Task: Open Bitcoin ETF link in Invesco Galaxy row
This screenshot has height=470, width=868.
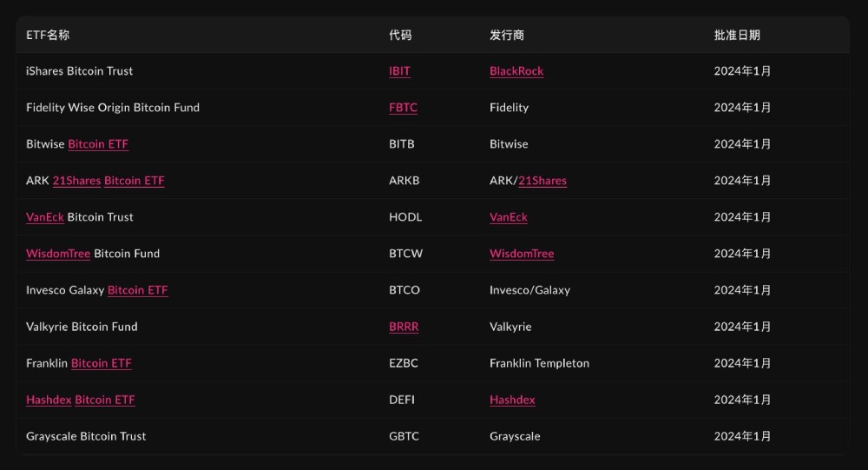Action: (x=137, y=290)
